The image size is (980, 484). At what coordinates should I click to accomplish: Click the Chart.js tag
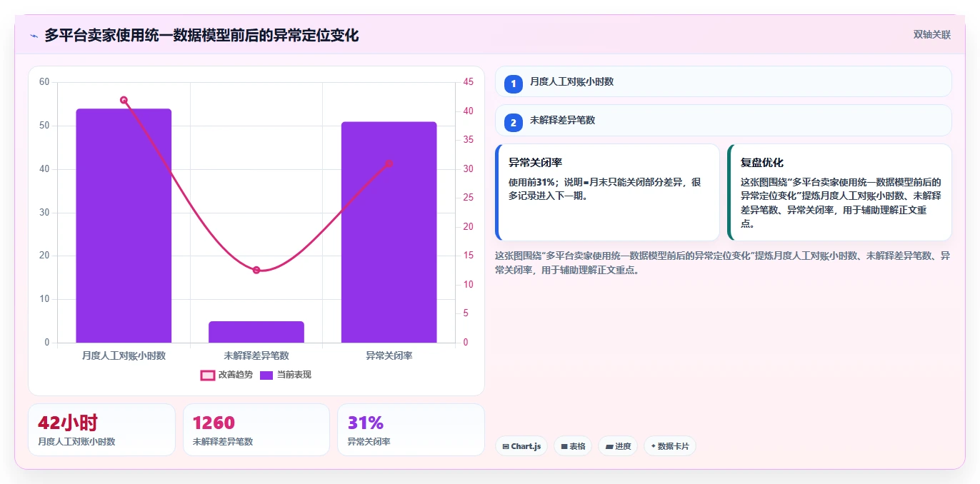point(521,446)
